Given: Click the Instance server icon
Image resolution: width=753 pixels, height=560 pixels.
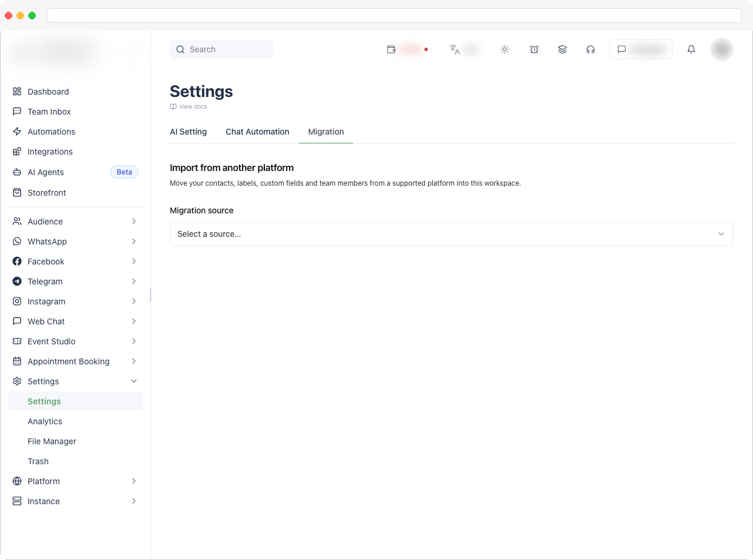Looking at the screenshot, I should pos(17,501).
